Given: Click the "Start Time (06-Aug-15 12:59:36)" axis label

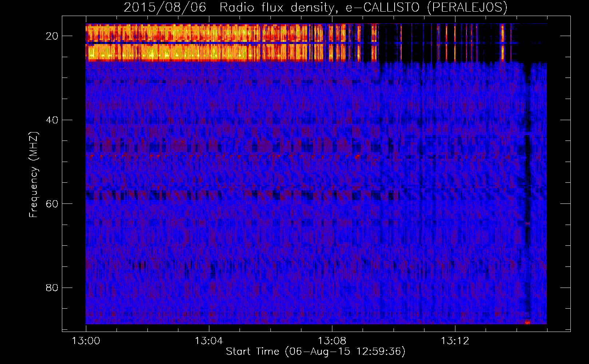Looking at the screenshot, I should [x=316, y=352].
